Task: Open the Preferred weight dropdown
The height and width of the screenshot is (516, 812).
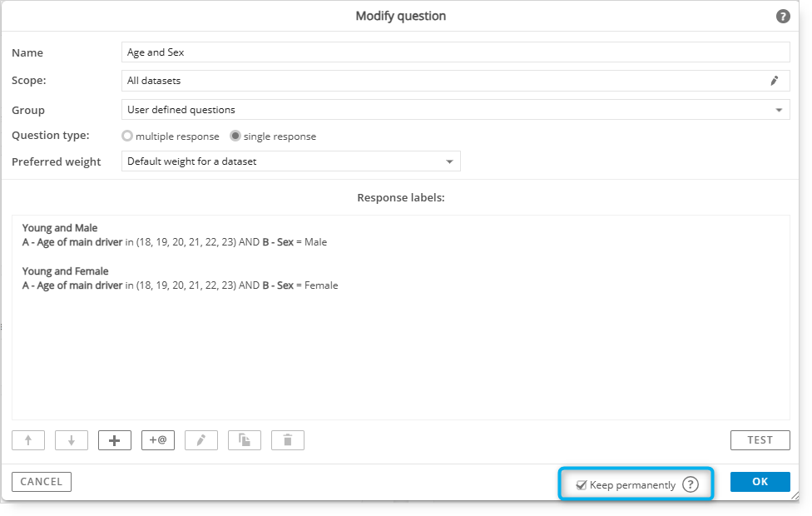Action: (291, 161)
